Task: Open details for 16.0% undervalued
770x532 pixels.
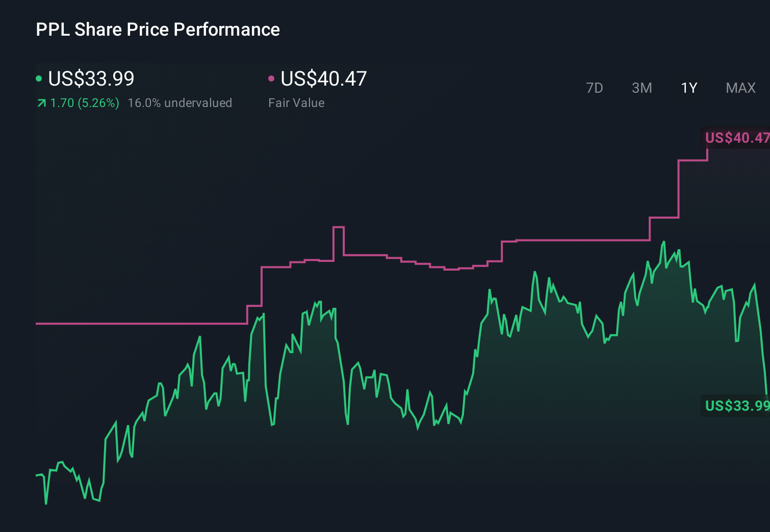Action: 181,102
